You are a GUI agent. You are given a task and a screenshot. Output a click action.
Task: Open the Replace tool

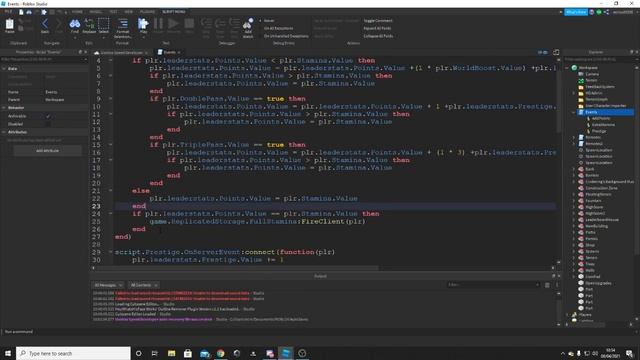point(89,25)
